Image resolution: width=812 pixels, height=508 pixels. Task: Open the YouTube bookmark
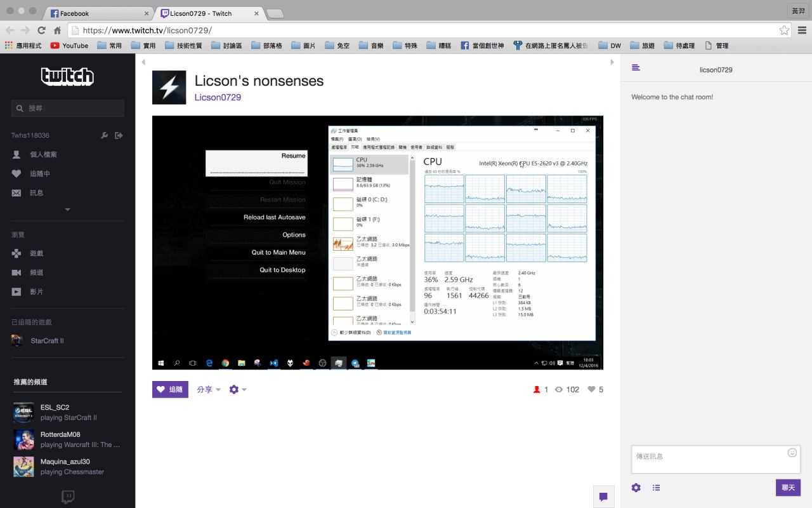click(69, 46)
